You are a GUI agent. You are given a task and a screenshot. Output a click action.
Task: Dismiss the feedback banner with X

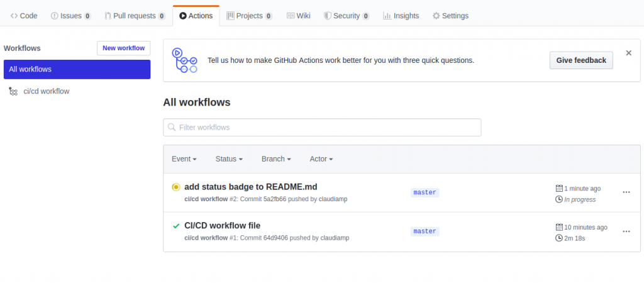click(628, 53)
